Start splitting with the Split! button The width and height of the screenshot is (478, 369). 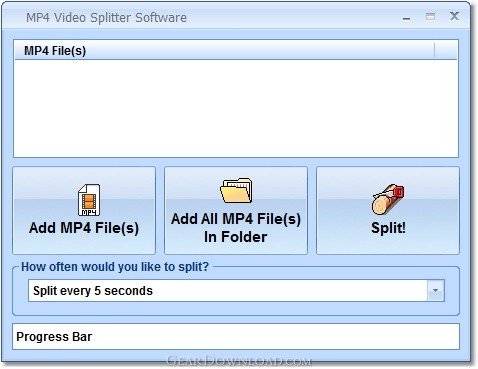(x=388, y=211)
